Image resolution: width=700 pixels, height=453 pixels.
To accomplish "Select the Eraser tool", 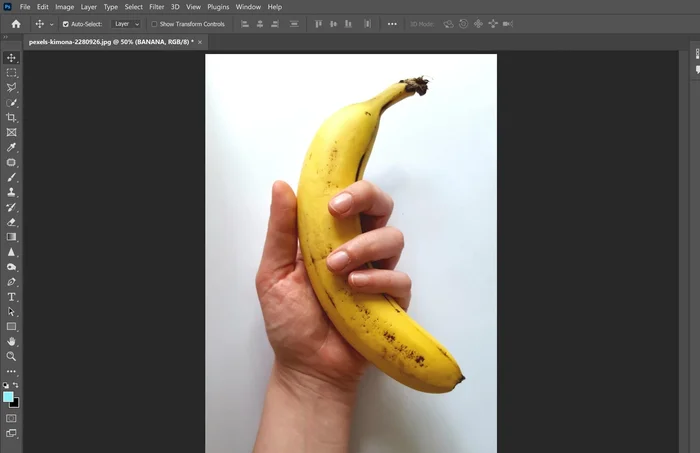I will click(x=12, y=222).
